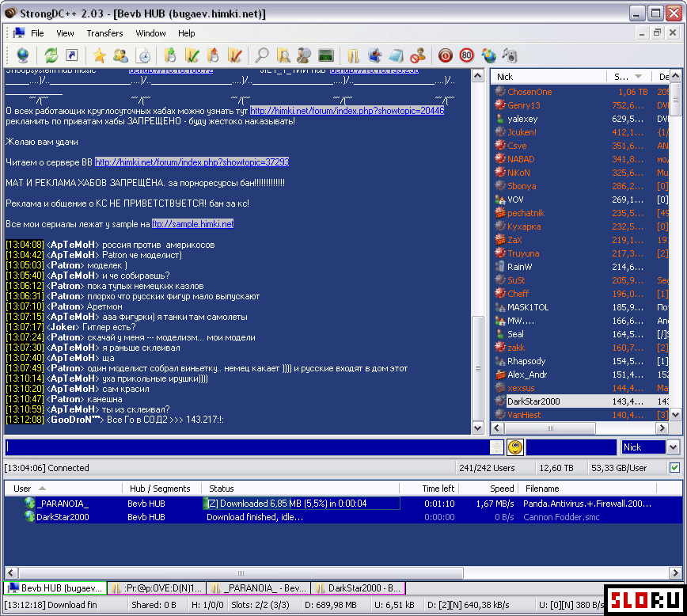The image size is (687, 616).
Task: Open Finished Downloads green check folder icon
Action: pyautogui.click(x=192, y=55)
